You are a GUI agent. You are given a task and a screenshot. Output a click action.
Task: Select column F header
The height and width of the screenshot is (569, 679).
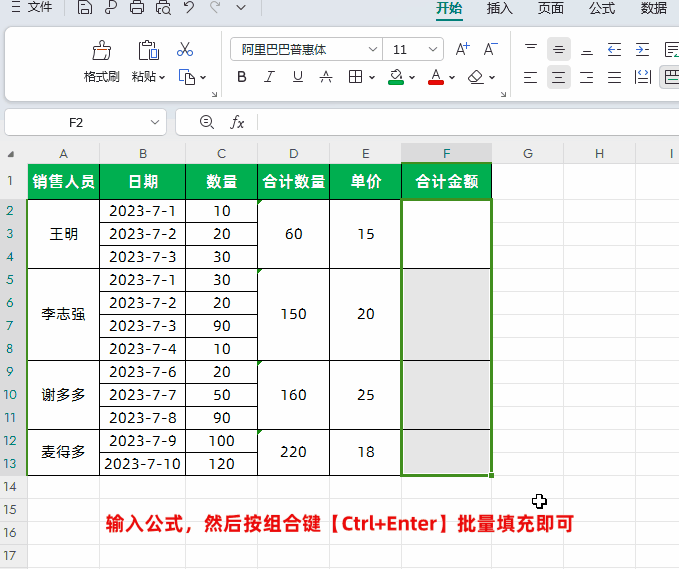(446, 153)
